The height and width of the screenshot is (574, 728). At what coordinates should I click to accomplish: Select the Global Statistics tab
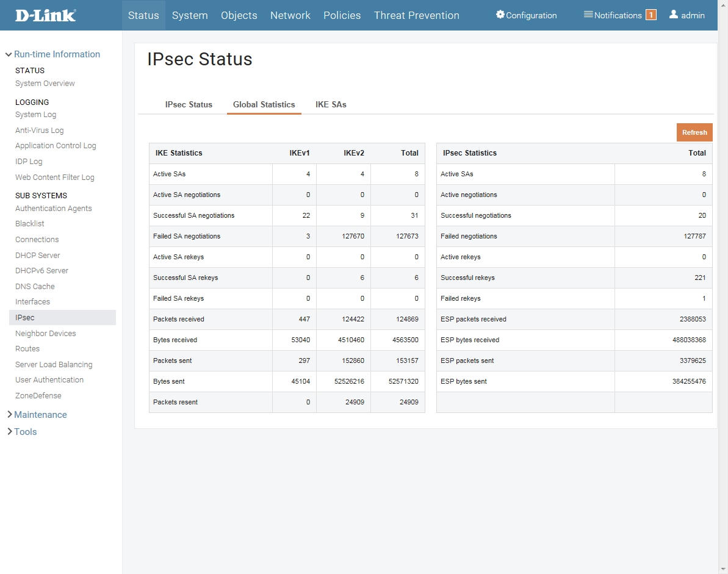[x=264, y=104]
